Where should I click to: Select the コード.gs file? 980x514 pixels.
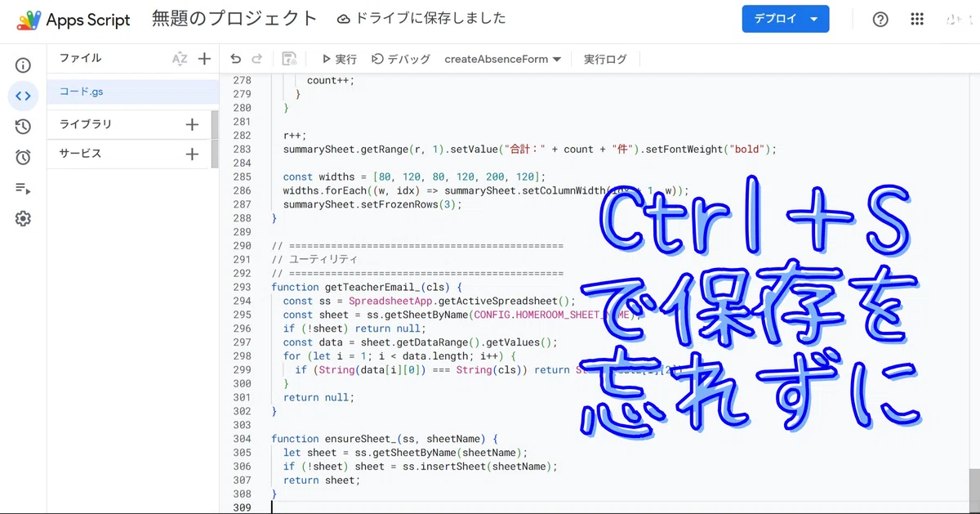(133, 92)
